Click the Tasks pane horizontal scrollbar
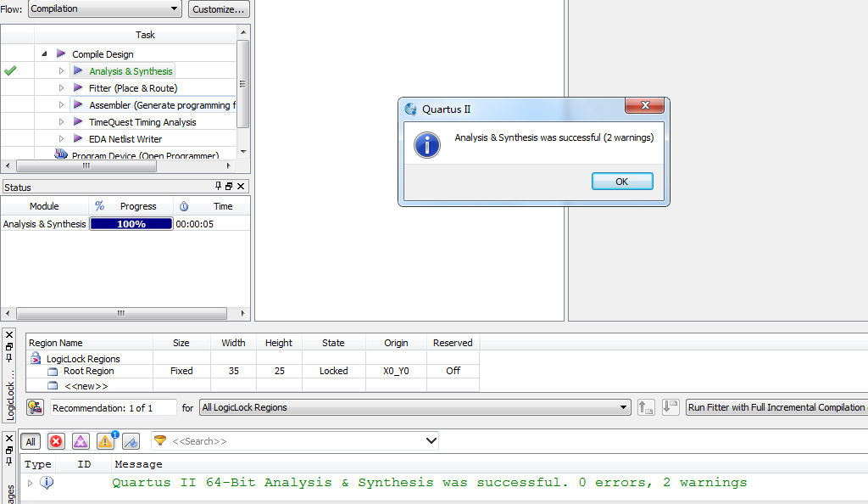 [x=86, y=165]
